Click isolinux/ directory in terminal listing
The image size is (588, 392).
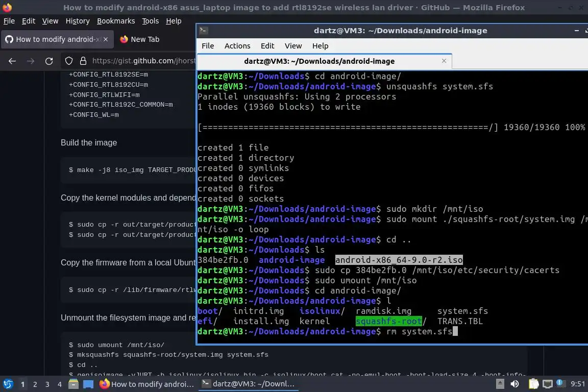(322, 311)
